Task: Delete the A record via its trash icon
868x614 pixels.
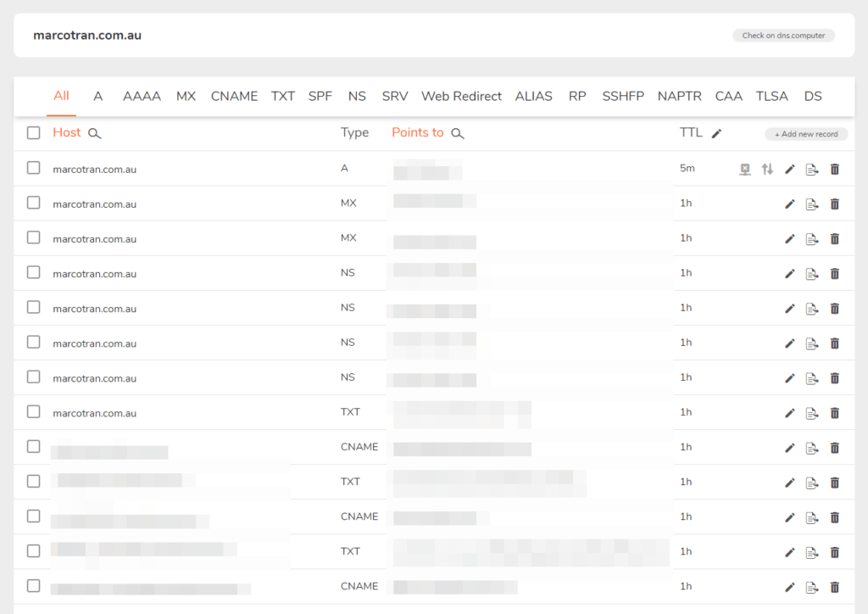Action: pyautogui.click(x=834, y=169)
